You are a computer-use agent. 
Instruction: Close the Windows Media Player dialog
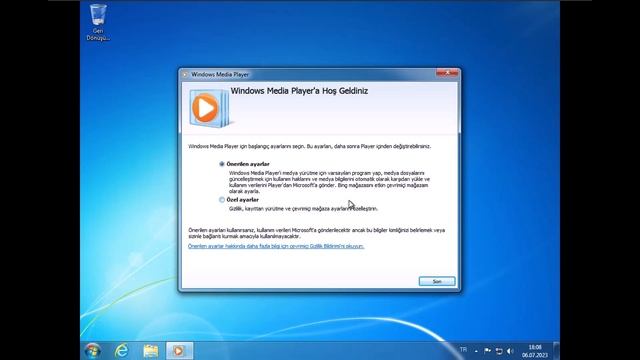click(447, 73)
